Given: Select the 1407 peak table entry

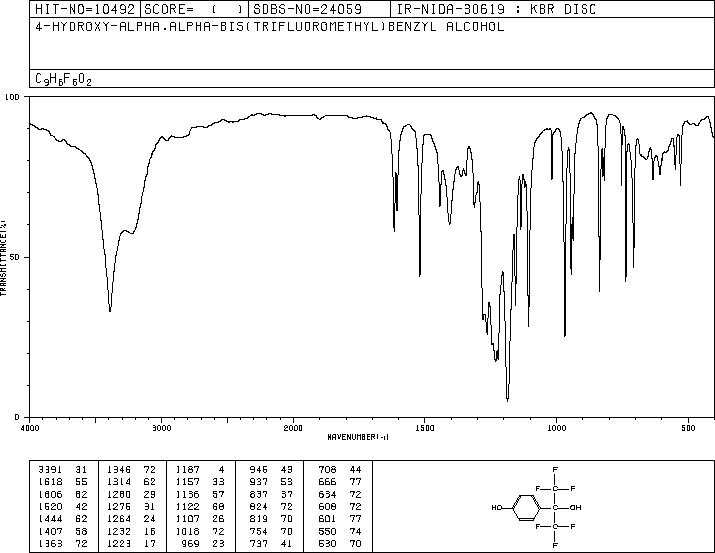Looking at the screenshot, I should click(62, 531).
